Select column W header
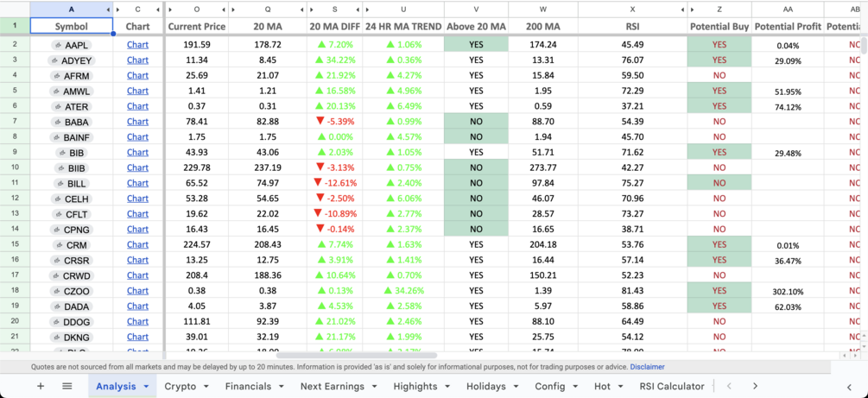The height and width of the screenshot is (398, 868). coord(543,9)
